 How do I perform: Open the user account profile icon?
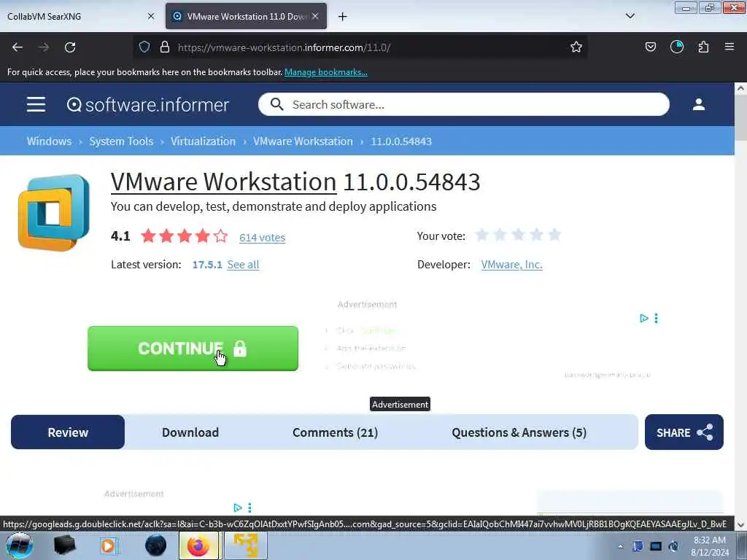(698, 104)
